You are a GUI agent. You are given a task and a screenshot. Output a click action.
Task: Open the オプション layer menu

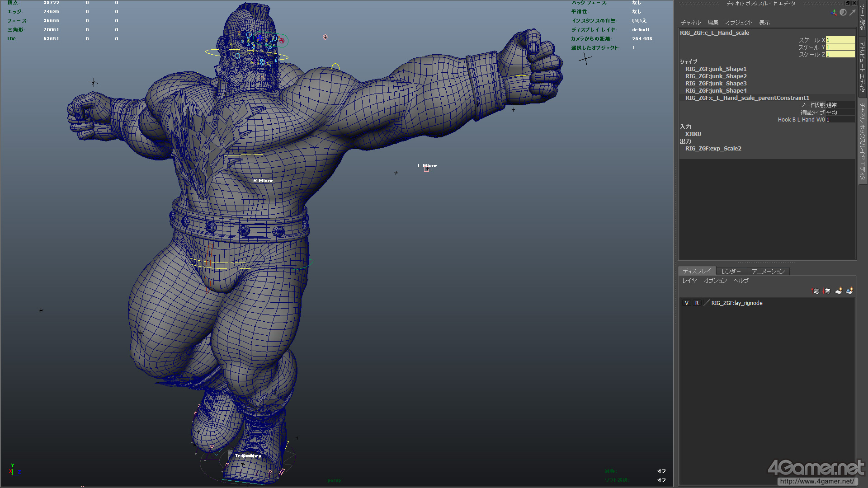click(715, 281)
